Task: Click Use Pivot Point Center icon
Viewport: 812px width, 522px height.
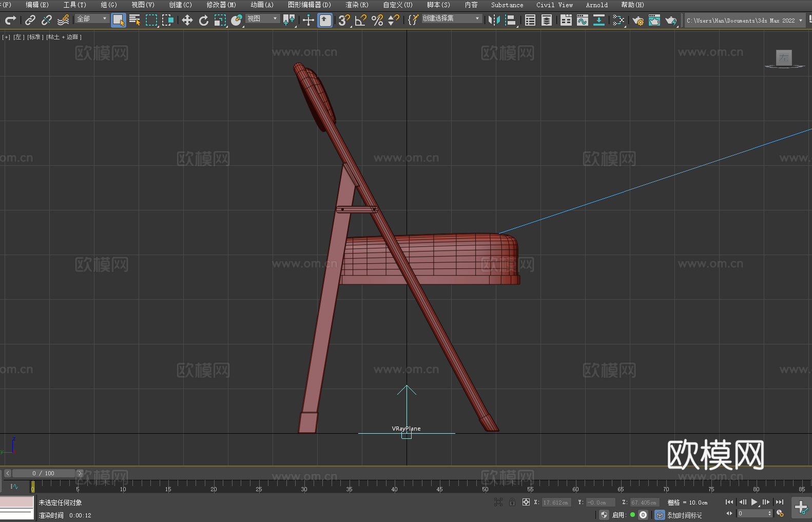Action: [x=289, y=20]
